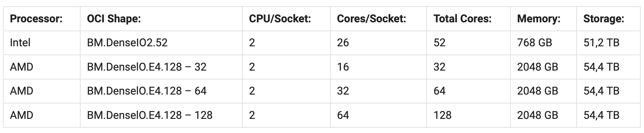
Task: Select the BM.DenseIO2.52 shape cell
Action: tap(127, 43)
